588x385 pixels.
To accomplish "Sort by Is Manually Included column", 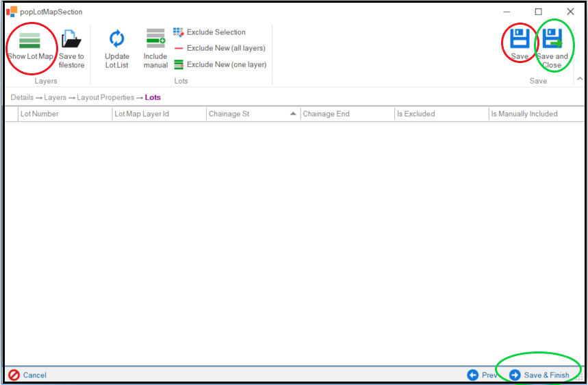I will (x=537, y=114).
